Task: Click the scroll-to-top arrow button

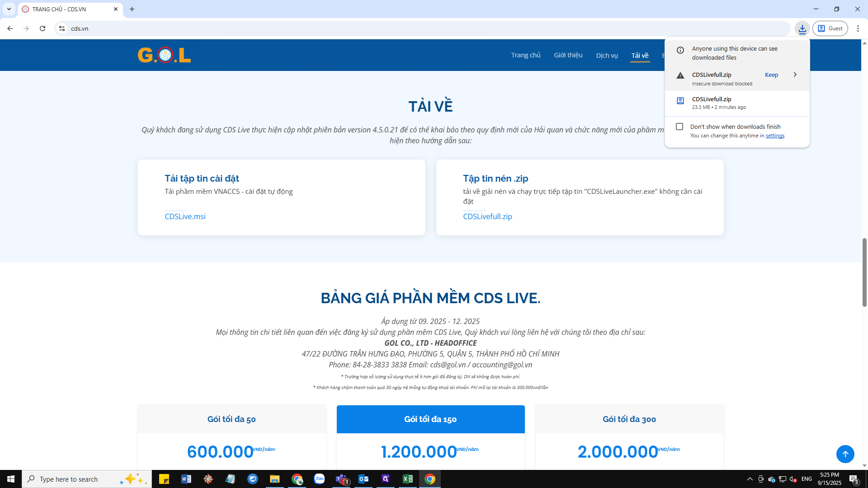Action: pyautogui.click(x=845, y=454)
